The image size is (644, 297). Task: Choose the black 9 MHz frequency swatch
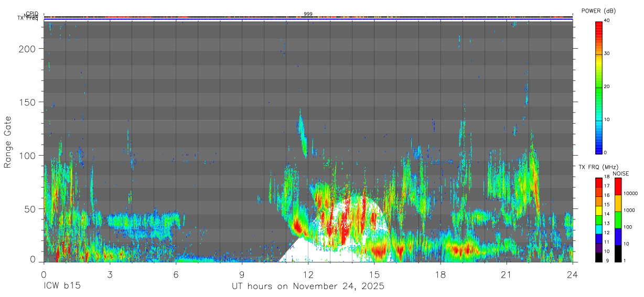click(599, 258)
